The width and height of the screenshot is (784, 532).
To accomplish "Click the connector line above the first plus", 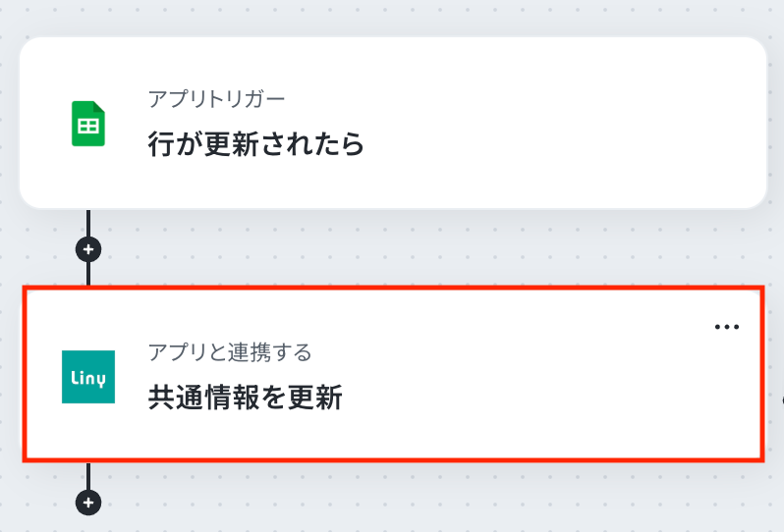I will (x=88, y=222).
